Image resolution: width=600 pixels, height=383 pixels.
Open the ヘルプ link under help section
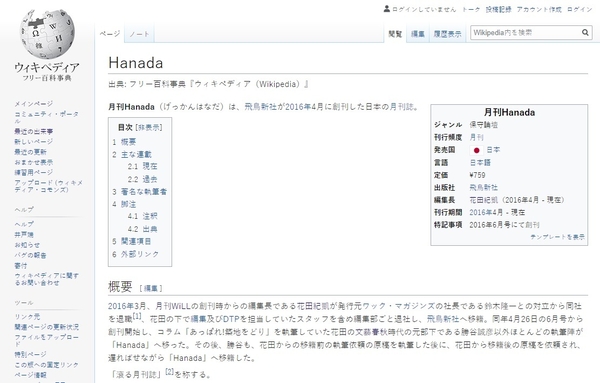[24, 224]
